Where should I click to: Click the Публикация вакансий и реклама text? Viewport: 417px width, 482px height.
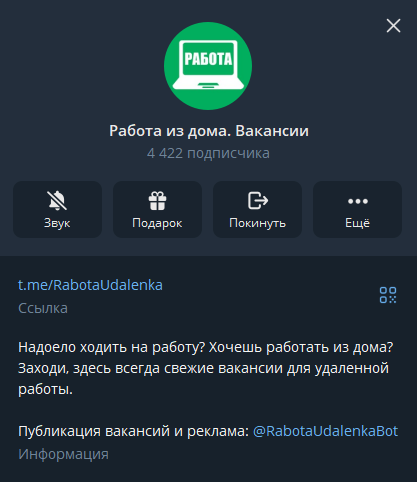(134, 431)
